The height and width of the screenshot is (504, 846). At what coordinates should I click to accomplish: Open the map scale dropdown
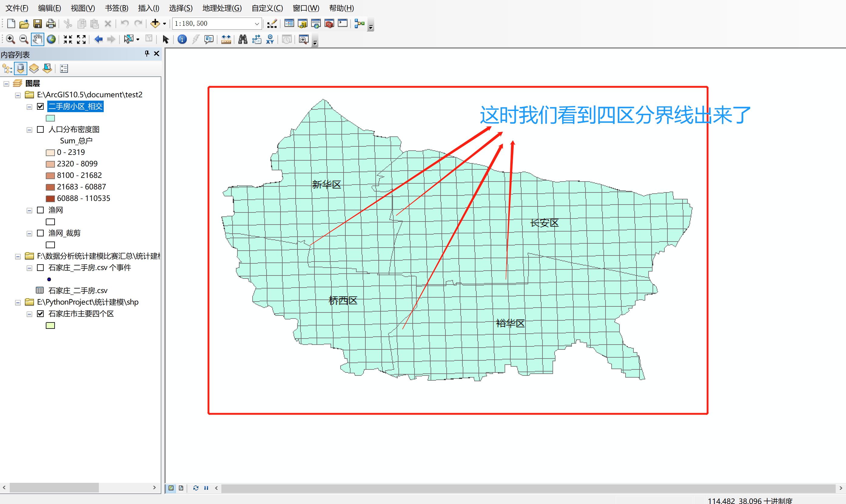click(257, 24)
